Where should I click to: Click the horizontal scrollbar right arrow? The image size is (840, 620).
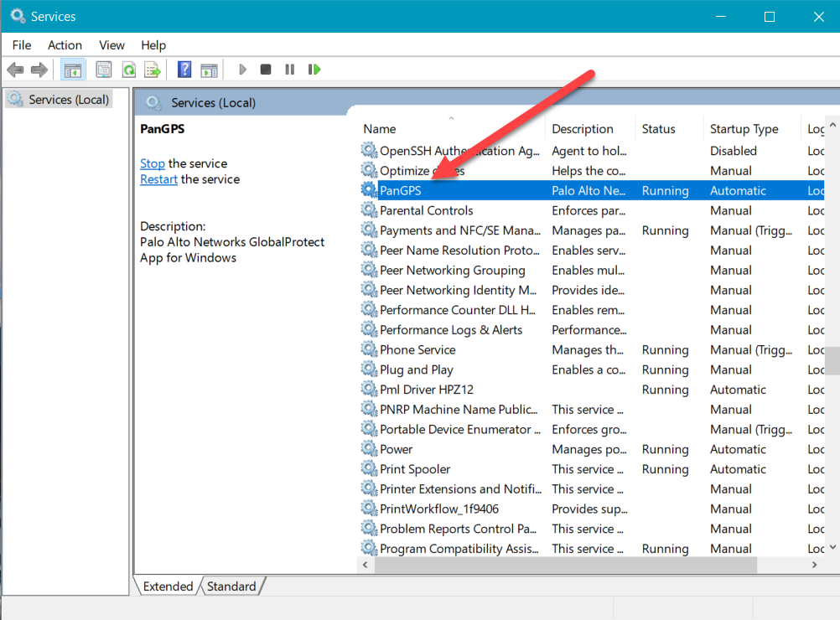[x=813, y=566]
